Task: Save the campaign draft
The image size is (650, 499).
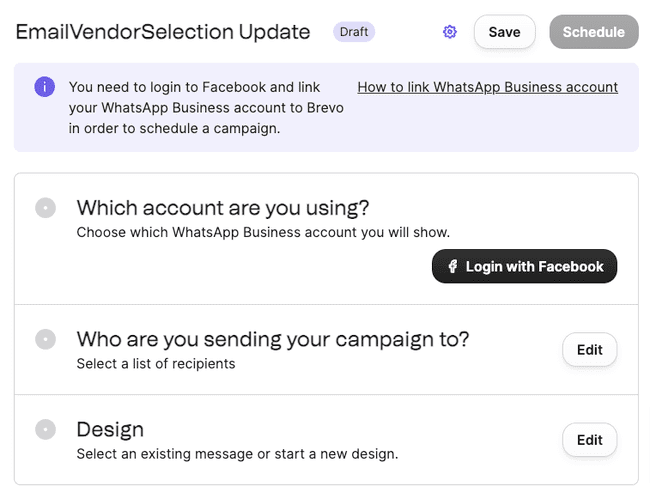Action: 504,32
